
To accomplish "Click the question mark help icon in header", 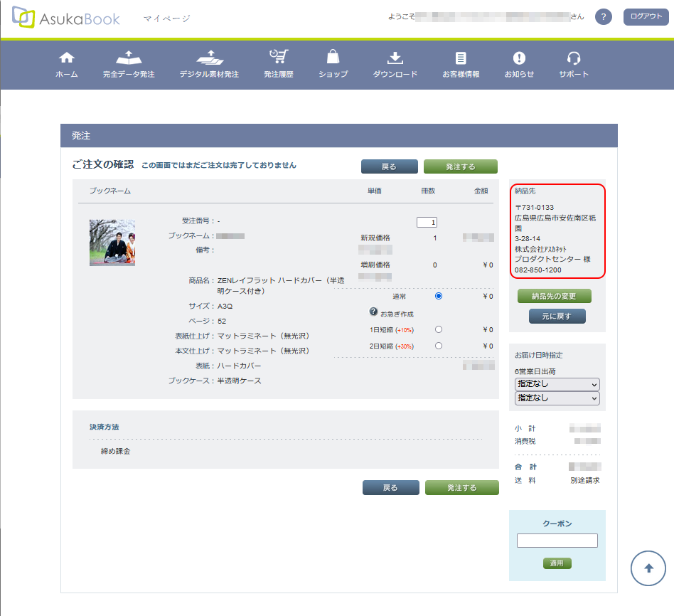I will point(603,17).
